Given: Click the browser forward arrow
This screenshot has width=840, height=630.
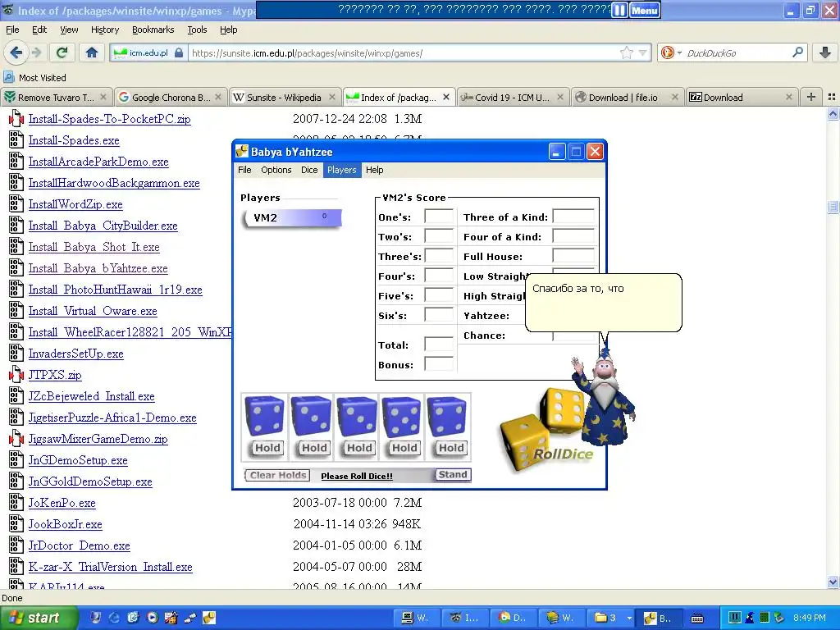Looking at the screenshot, I should pos(36,52).
